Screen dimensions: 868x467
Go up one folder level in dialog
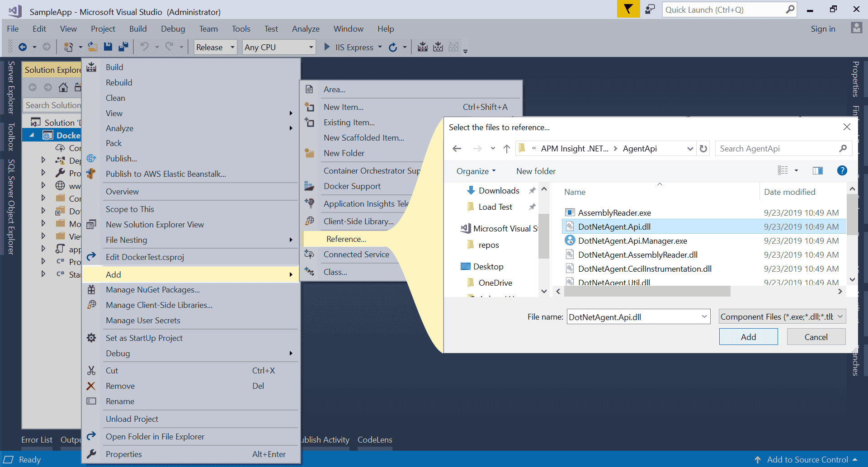507,149
